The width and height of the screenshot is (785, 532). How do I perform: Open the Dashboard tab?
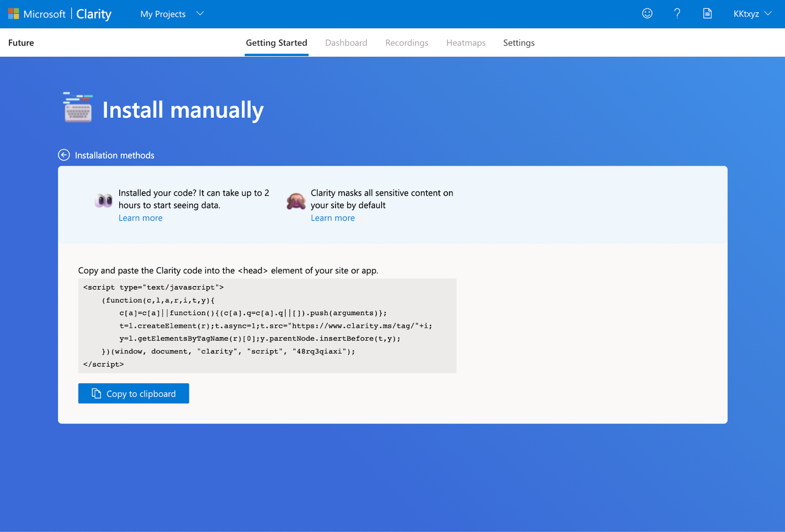(x=346, y=43)
